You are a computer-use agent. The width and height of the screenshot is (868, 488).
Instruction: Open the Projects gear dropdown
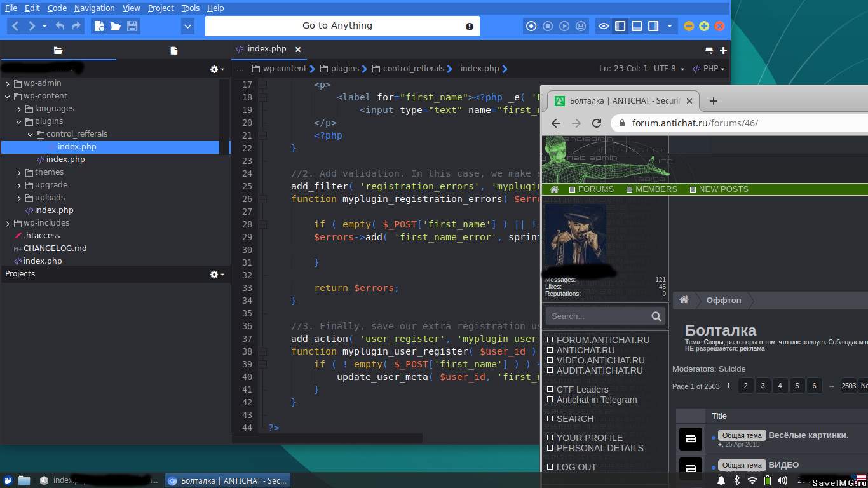(x=217, y=274)
